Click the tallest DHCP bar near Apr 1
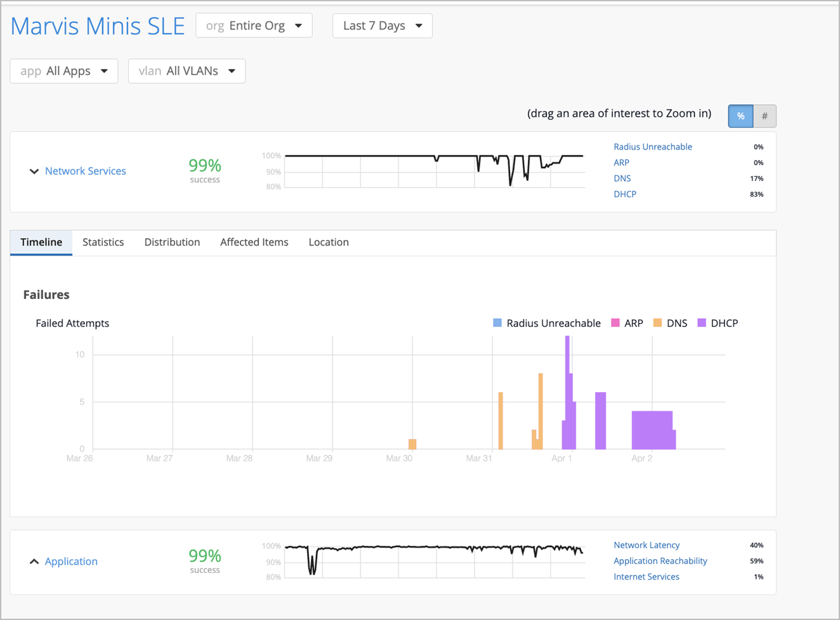Screen dimensions: 840x620 (x=567, y=392)
